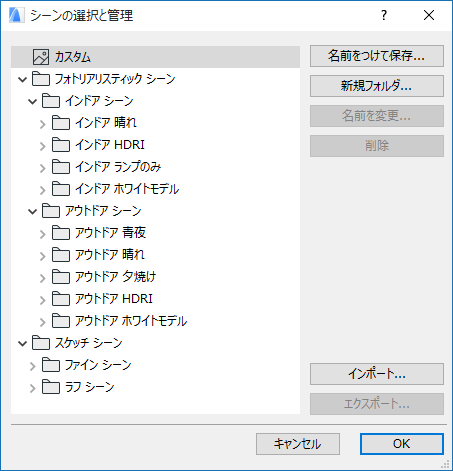Click the カスタム scene image icon
Viewport: 453px width, 471px height.
click(x=41, y=57)
